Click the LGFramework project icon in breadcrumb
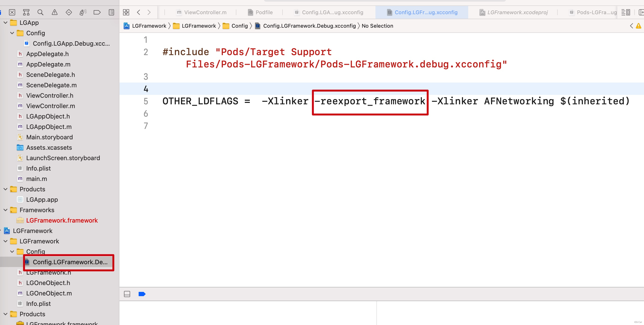The width and height of the screenshot is (644, 325). (x=127, y=26)
